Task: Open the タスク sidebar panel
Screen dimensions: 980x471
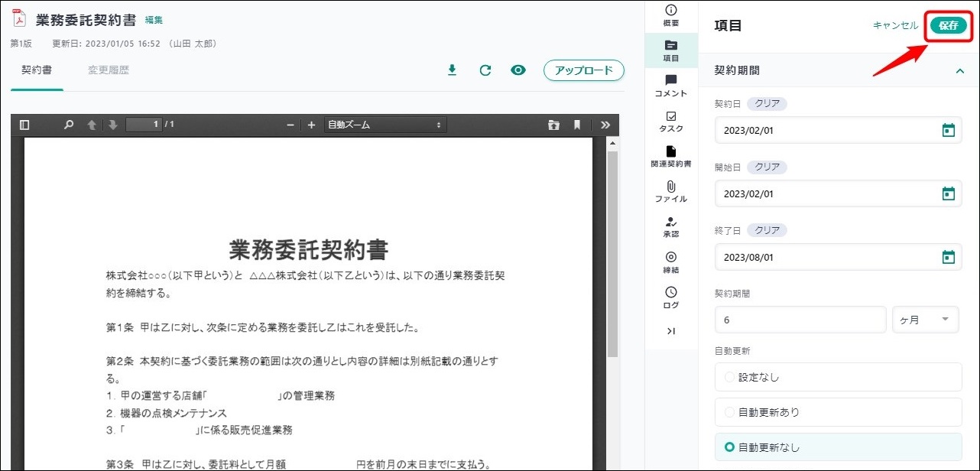Action: (670, 121)
